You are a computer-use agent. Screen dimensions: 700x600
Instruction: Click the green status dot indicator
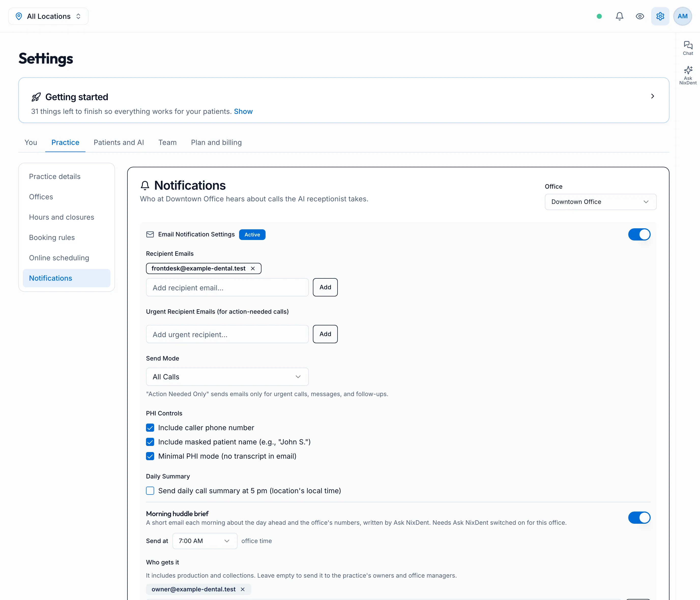(x=599, y=16)
